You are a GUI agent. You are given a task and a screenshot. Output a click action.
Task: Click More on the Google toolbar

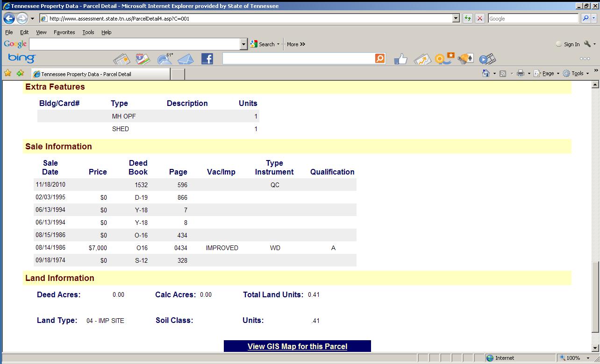click(x=296, y=44)
